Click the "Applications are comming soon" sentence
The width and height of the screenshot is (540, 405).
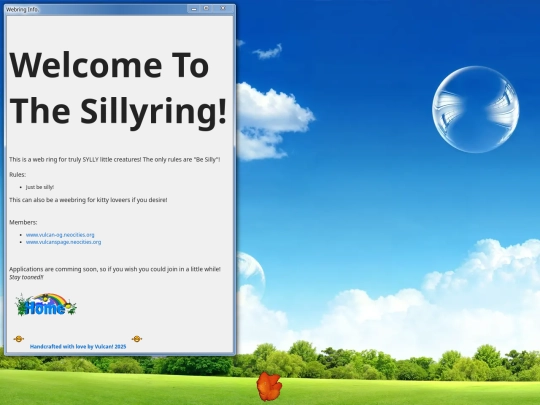pos(115,269)
